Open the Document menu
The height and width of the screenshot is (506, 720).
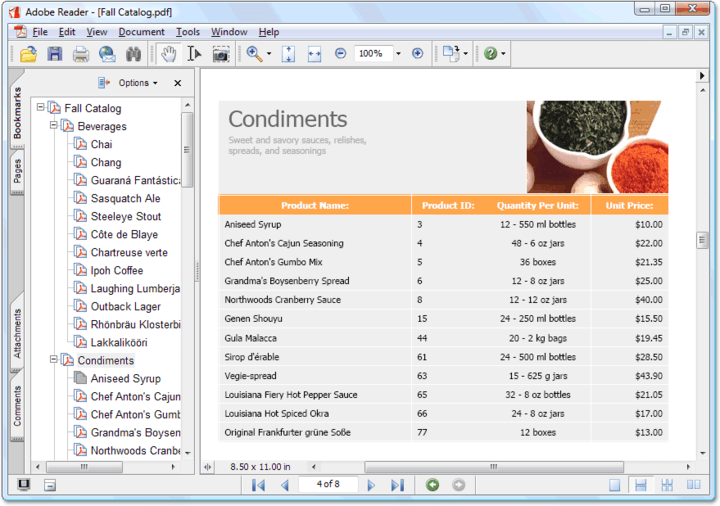[141, 32]
